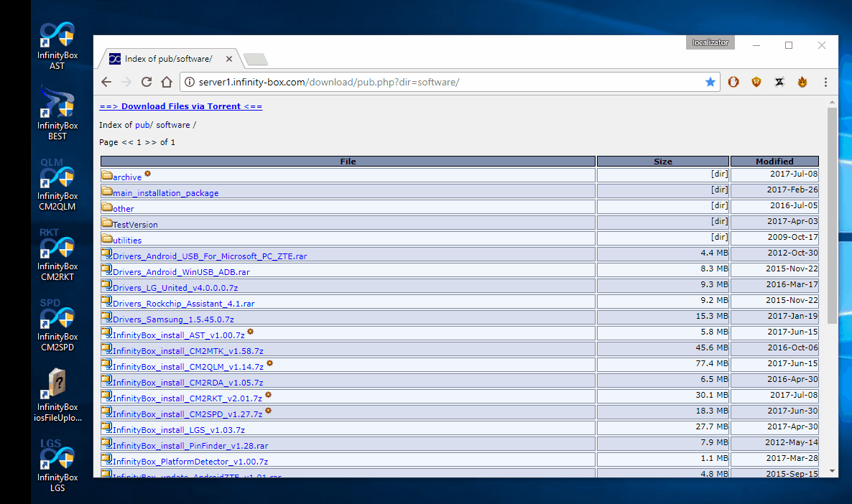Select the 45.6 MB size cell
Screen dimensions: 852x504
(x=663, y=348)
